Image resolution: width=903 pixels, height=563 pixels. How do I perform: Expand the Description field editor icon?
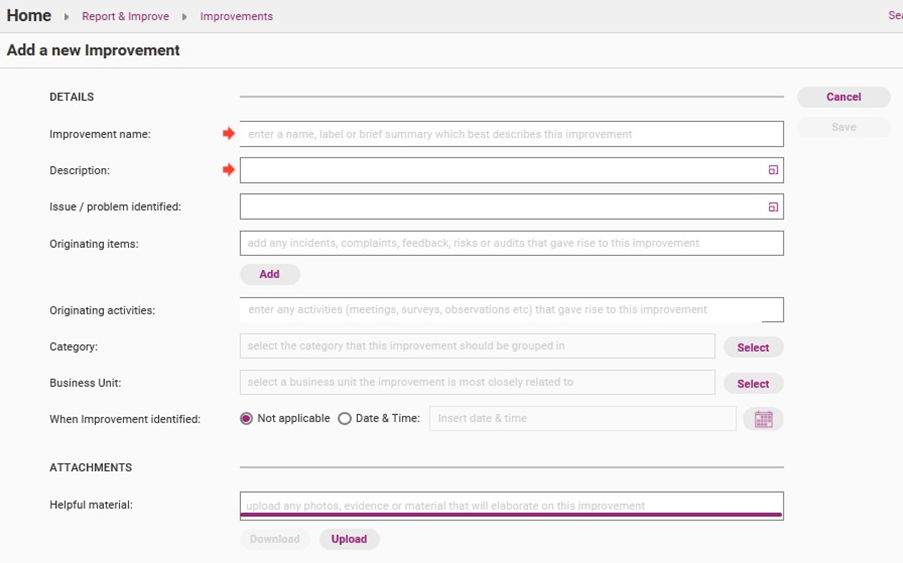coord(773,171)
